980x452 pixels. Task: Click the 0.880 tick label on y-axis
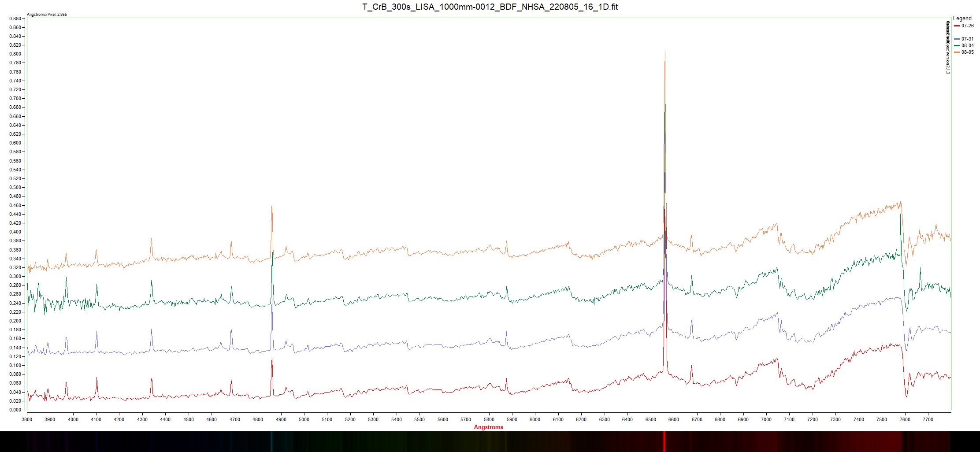(15, 19)
